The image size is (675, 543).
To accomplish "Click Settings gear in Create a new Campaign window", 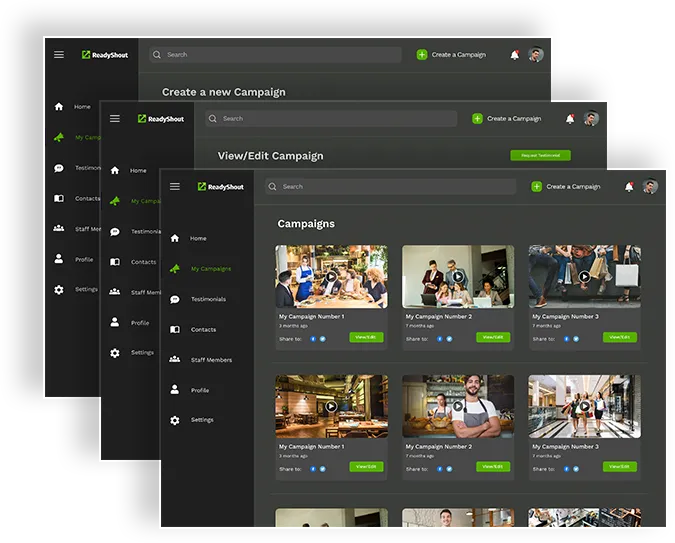I will point(59,290).
